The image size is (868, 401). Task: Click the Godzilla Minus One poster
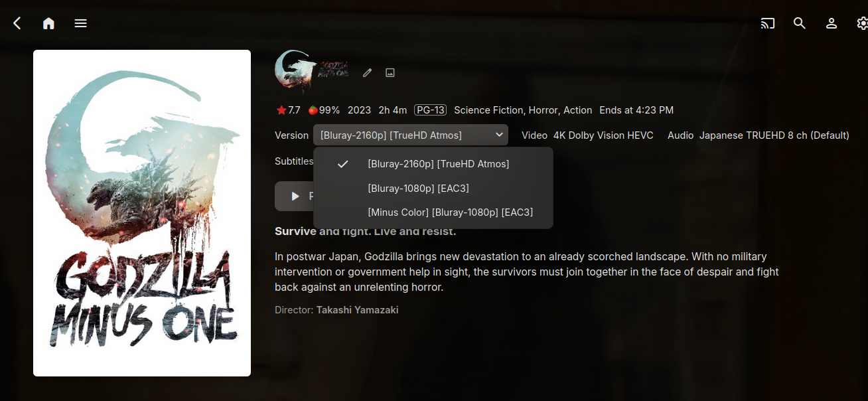coord(142,213)
